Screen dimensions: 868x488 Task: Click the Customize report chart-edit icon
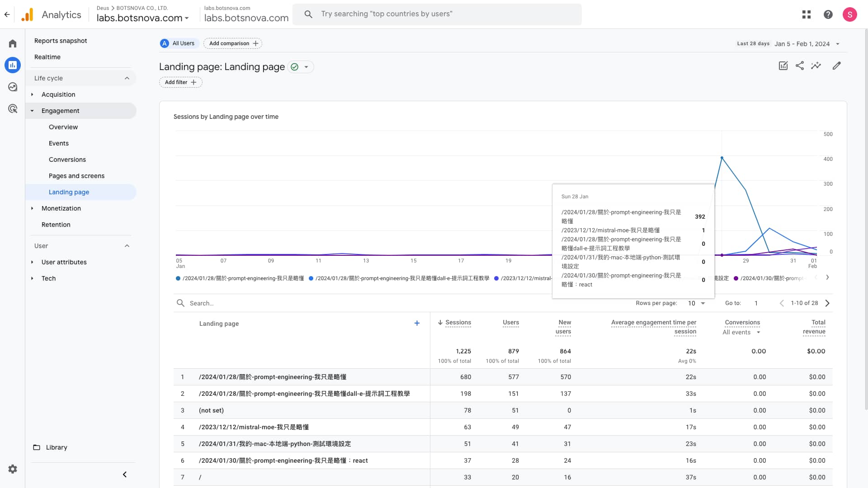783,66
